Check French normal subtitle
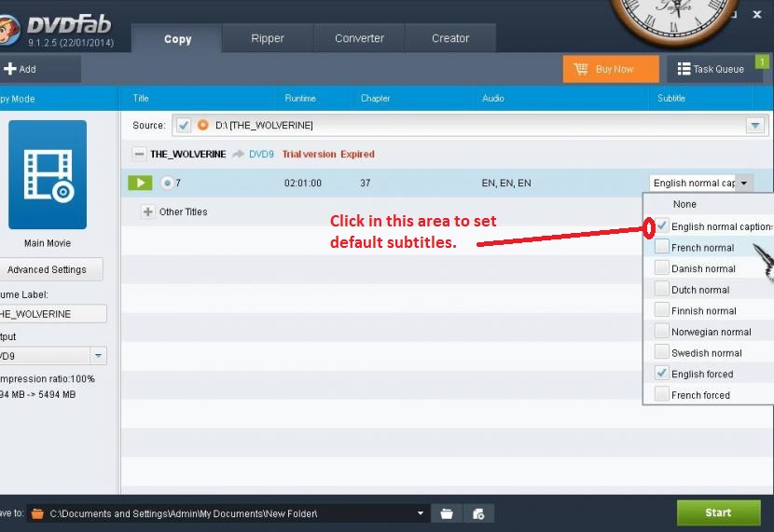This screenshot has height=532, width=774. pyautogui.click(x=661, y=247)
